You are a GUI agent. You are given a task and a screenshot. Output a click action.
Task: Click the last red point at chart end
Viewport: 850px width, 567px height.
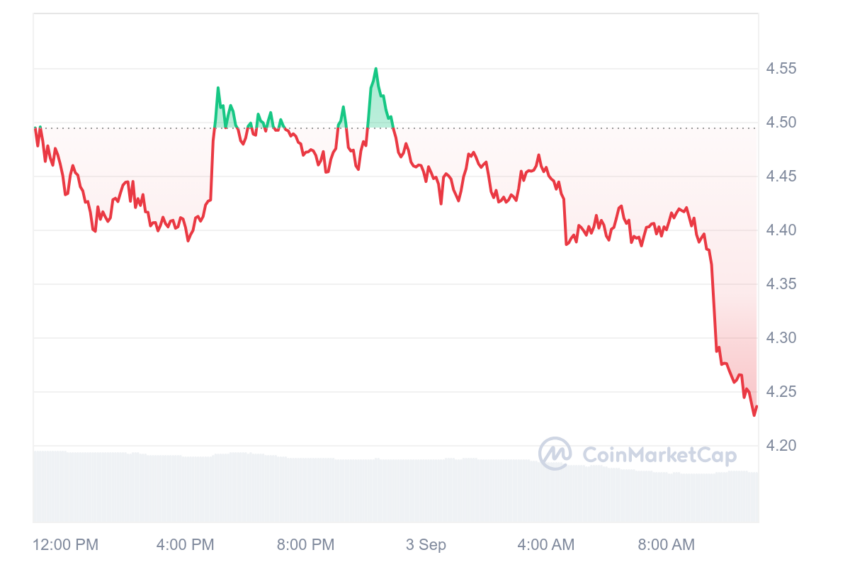[x=756, y=407]
